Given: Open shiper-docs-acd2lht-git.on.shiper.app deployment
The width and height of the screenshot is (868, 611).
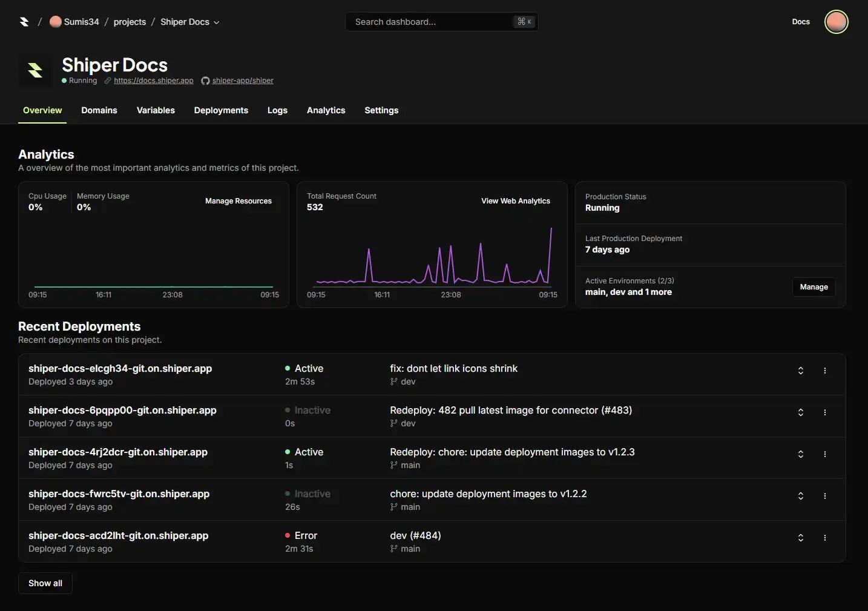Looking at the screenshot, I should tap(118, 535).
